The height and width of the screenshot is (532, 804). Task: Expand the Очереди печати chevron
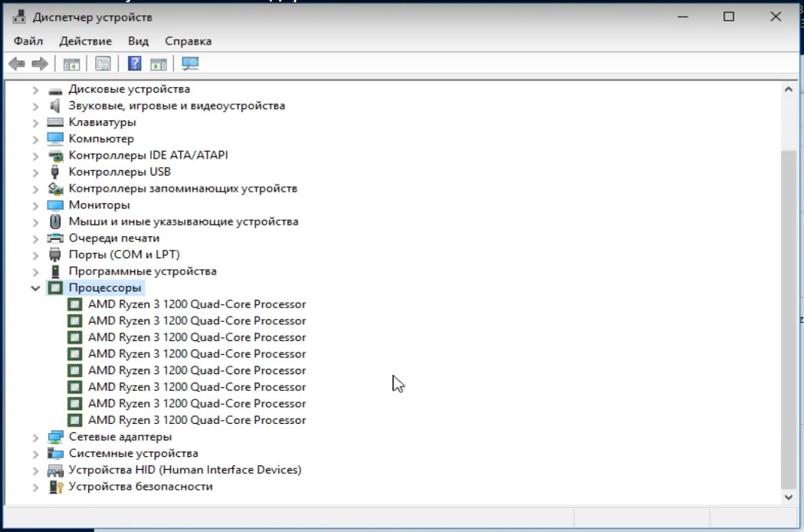tap(35, 239)
